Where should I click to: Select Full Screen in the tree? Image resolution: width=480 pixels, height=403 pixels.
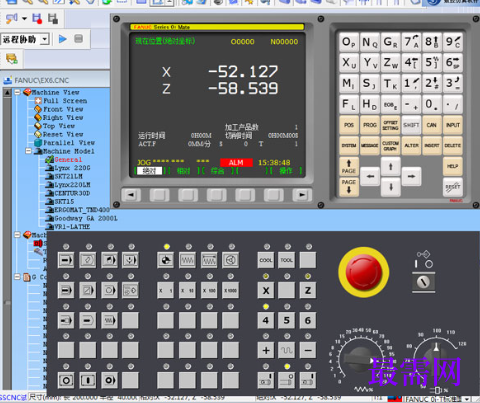tap(65, 101)
